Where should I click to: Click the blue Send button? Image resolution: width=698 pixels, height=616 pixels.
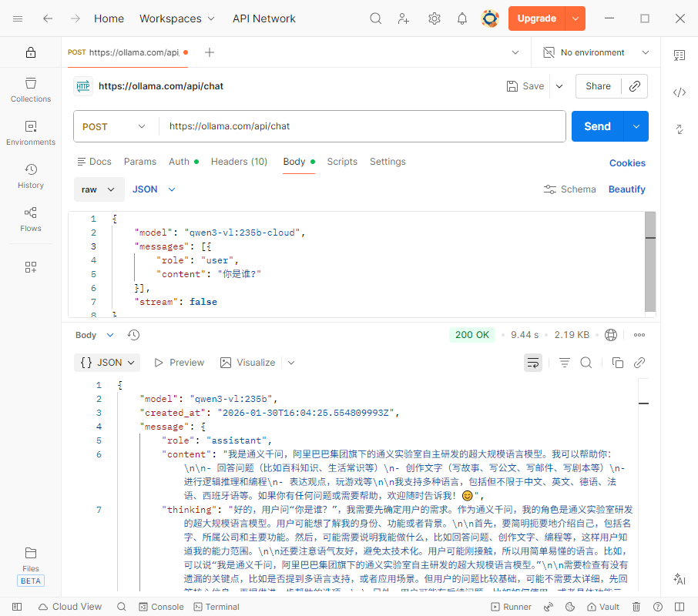pyautogui.click(x=597, y=126)
